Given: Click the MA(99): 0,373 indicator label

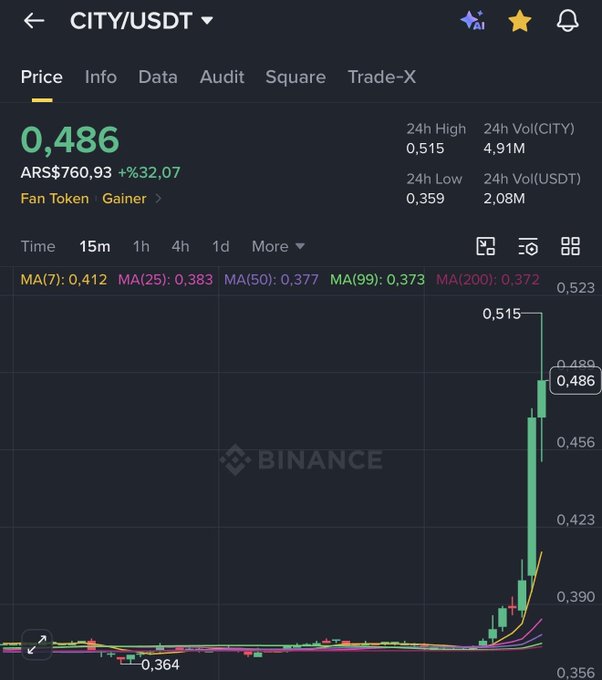Looking at the screenshot, I should coord(377,279).
